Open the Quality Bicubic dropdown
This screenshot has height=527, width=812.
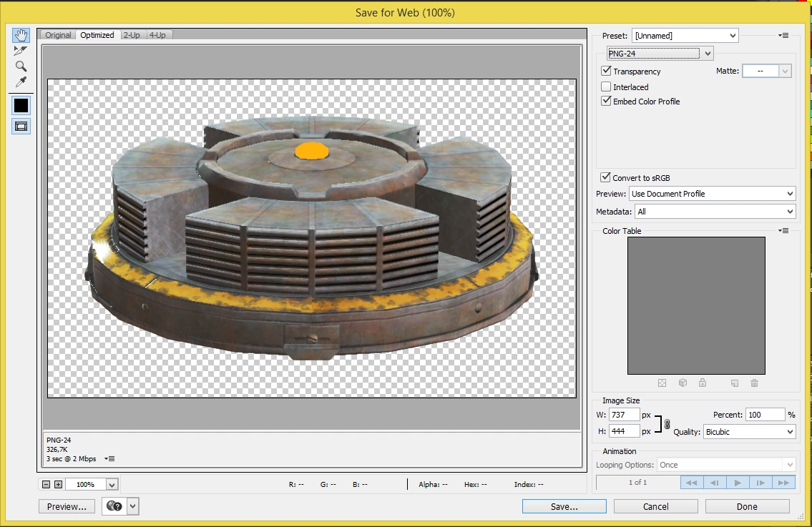749,432
